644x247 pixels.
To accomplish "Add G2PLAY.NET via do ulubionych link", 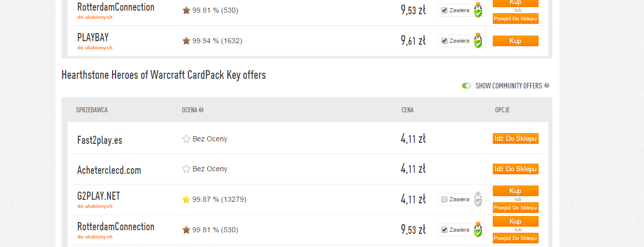I will [x=95, y=206].
